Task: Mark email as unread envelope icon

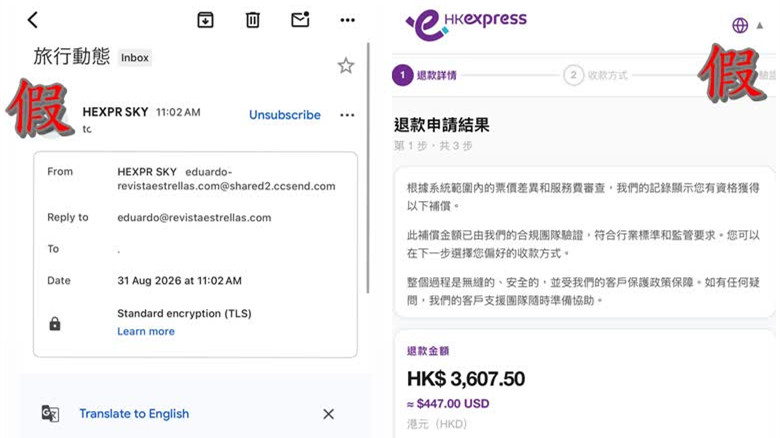Action: (x=300, y=19)
